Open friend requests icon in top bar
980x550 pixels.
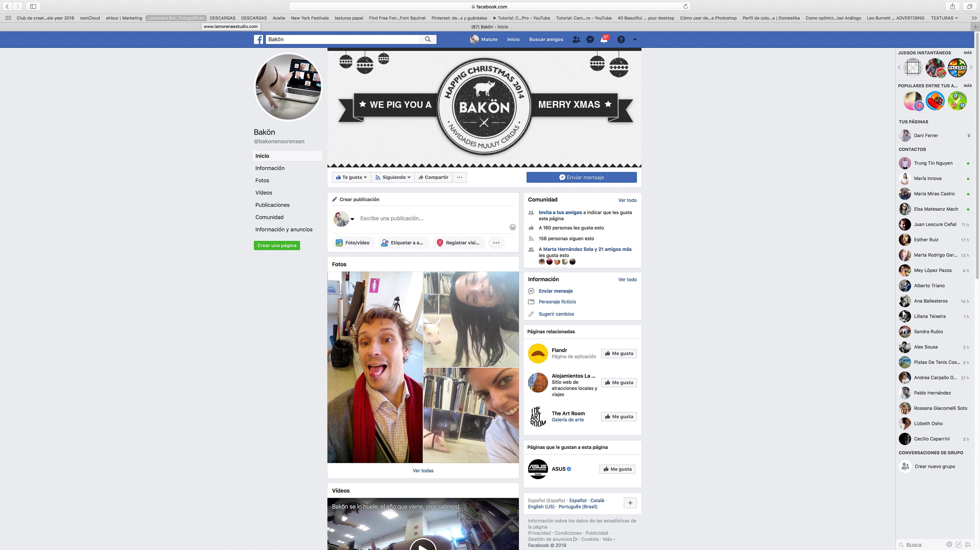[x=576, y=39]
